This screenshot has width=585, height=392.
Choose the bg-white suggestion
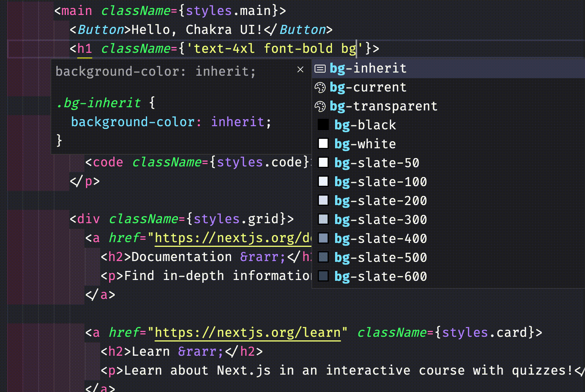(x=448, y=144)
